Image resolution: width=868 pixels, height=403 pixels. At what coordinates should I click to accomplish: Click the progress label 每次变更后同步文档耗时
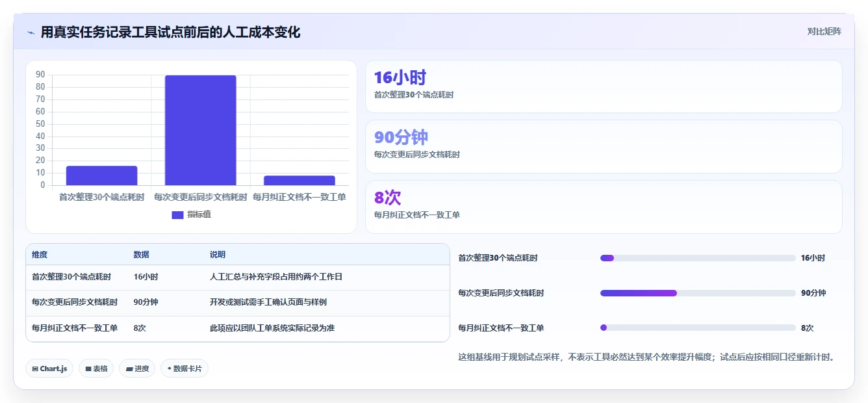tap(502, 293)
